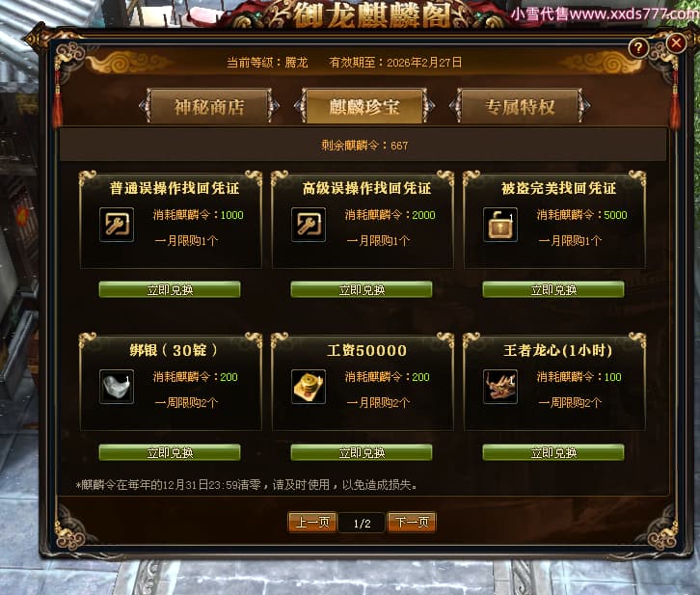Viewport: 700px width, 595px height.
Task: Select the padlock icon for 被盗完美找回凭证
Action: tap(500, 225)
